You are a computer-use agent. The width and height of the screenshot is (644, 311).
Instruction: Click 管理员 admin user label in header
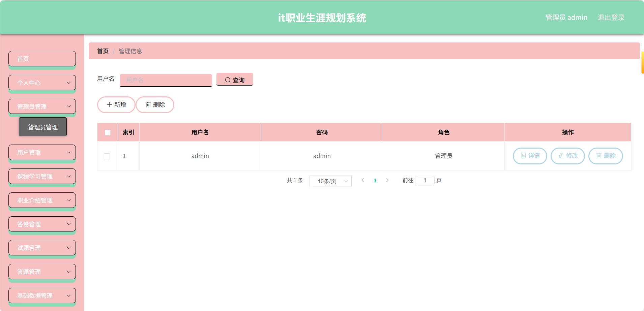click(566, 18)
